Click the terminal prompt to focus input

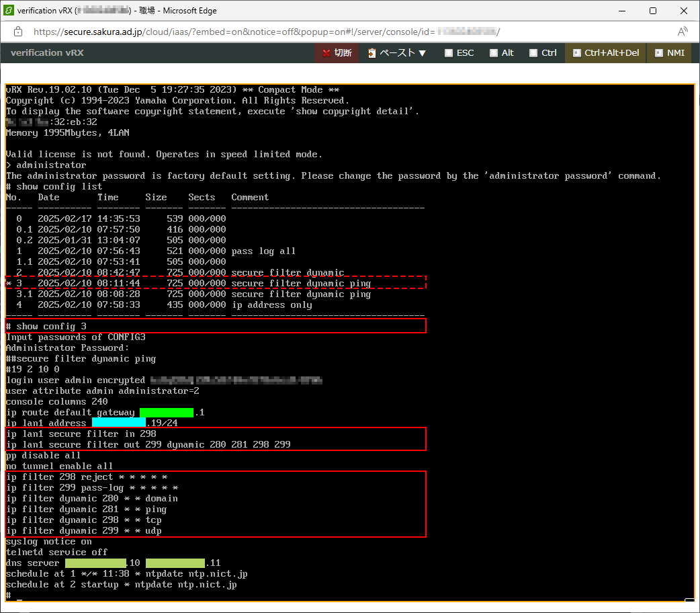(x=13, y=595)
